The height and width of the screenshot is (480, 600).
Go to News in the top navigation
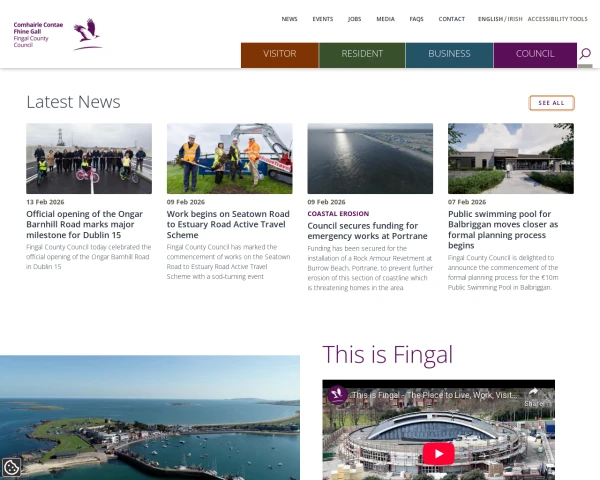pyautogui.click(x=289, y=19)
